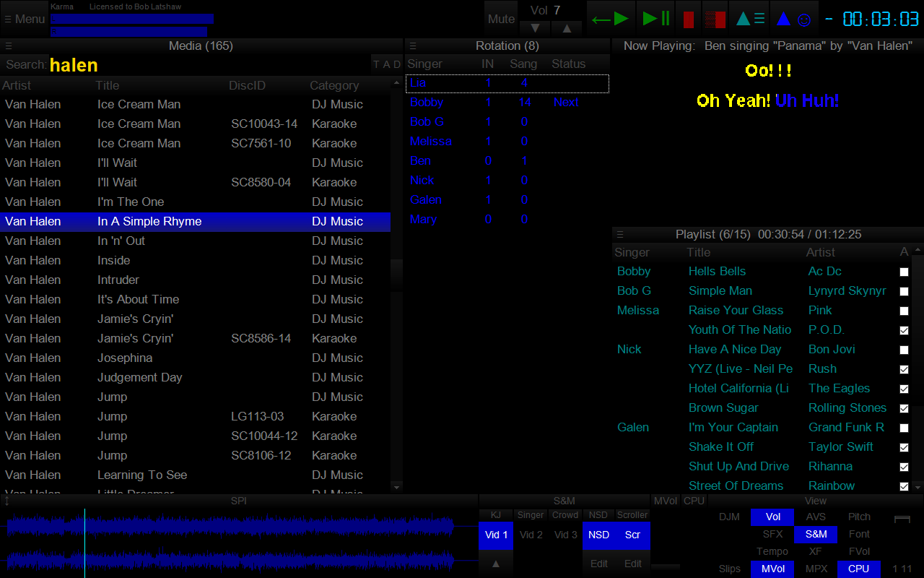Select the "In A Simple Rhyme" media row
The image size is (924, 578).
click(x=195, y=222)
